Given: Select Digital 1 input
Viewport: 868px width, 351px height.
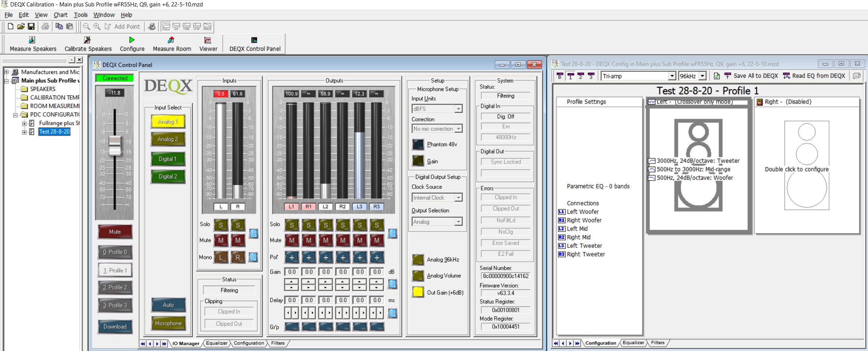Looking at the screenshot, I should [168, 159].
